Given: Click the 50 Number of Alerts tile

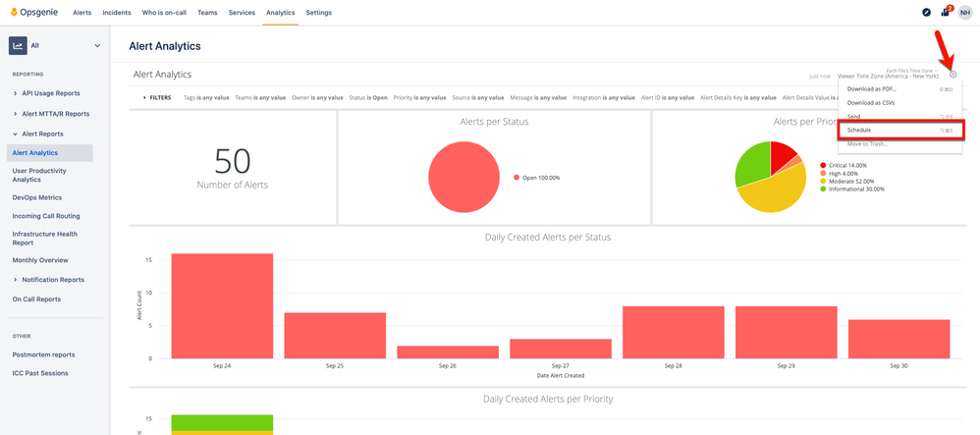Looking at the screenshot, I should click(233, 168).
